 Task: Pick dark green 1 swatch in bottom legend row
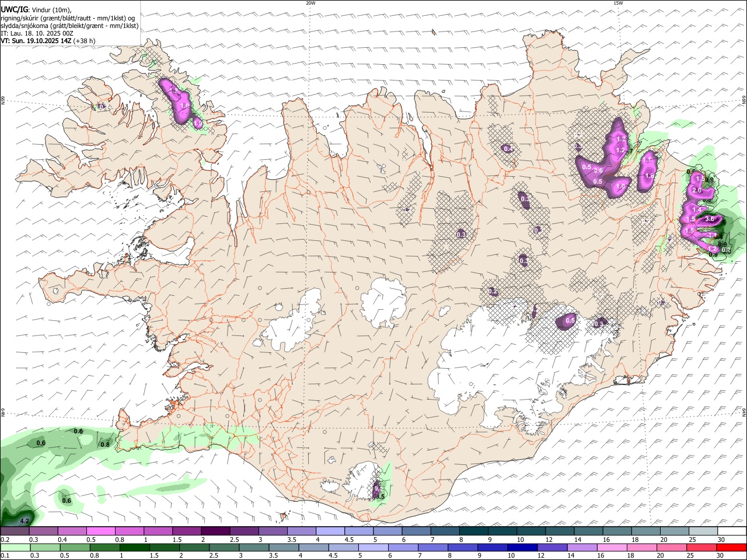click(135, 547)
